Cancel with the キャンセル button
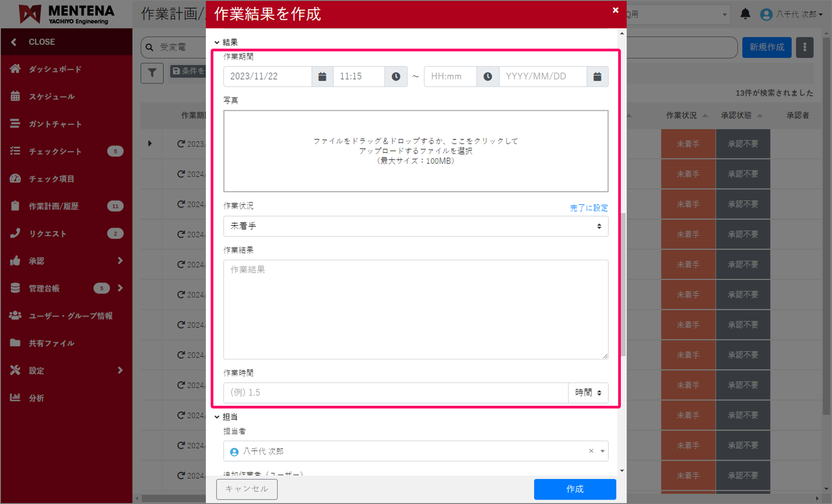Screen dimensions: 832x504 246,489
